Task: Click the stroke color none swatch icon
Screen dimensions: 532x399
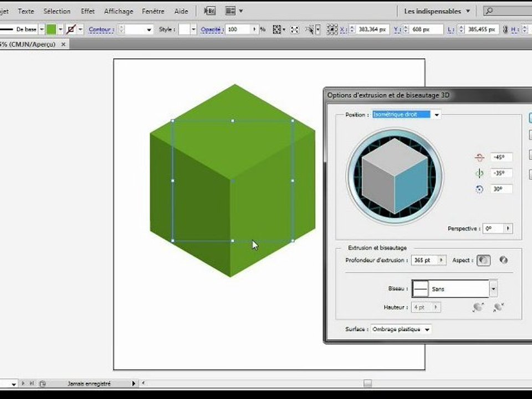Action: pyautogui.click(x=71, y=29)
